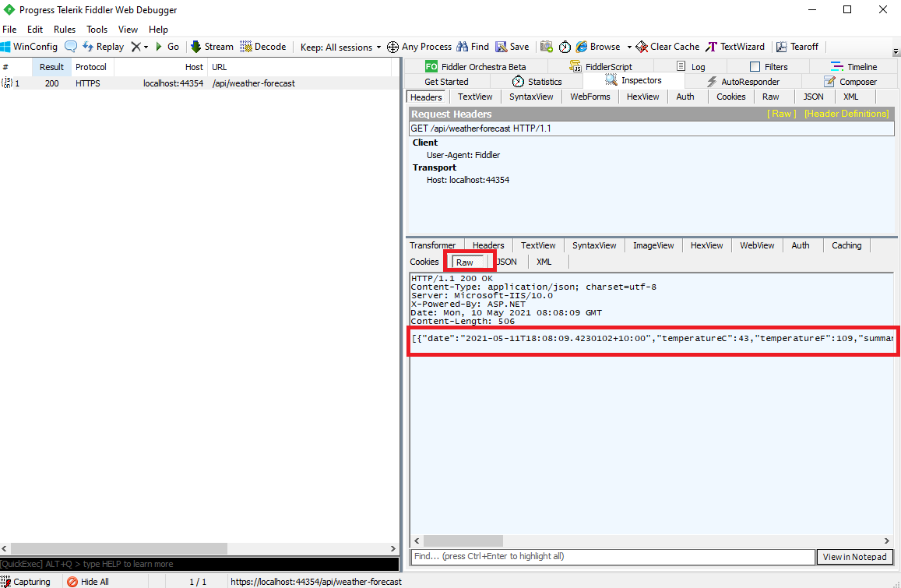The width and height of the screenshot is (901, 588).
Task: Click Tearoff to detach inspectors
Action: tap(797, 47)
